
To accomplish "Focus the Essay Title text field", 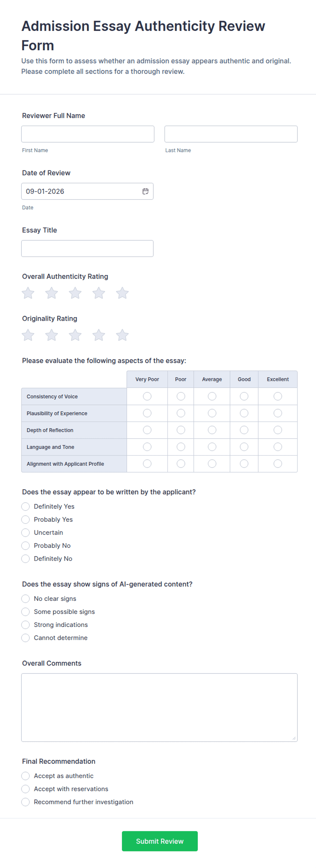I will 87,248.
